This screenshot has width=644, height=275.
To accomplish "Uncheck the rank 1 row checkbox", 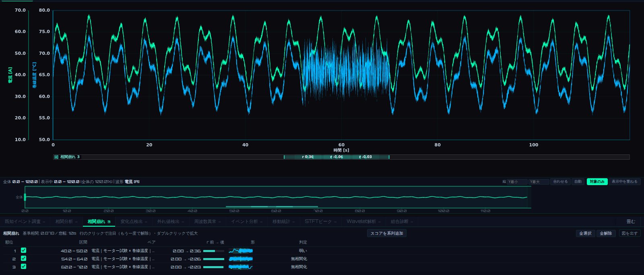I will pos(23,250).
